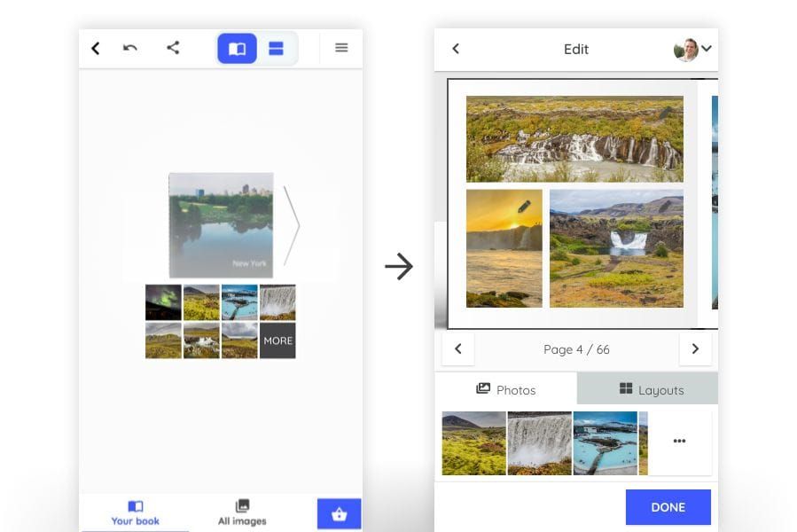
Task: Toggle single page list view mode
Action: tap(277, 49)
